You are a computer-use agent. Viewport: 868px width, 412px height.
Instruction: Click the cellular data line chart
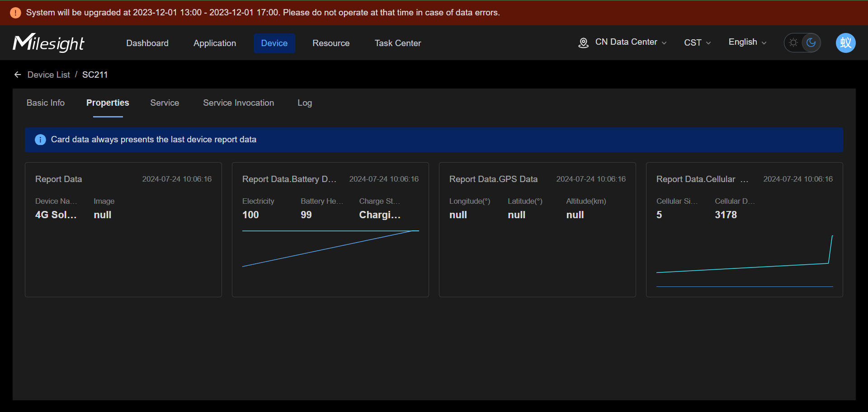(x=745, y=261)
